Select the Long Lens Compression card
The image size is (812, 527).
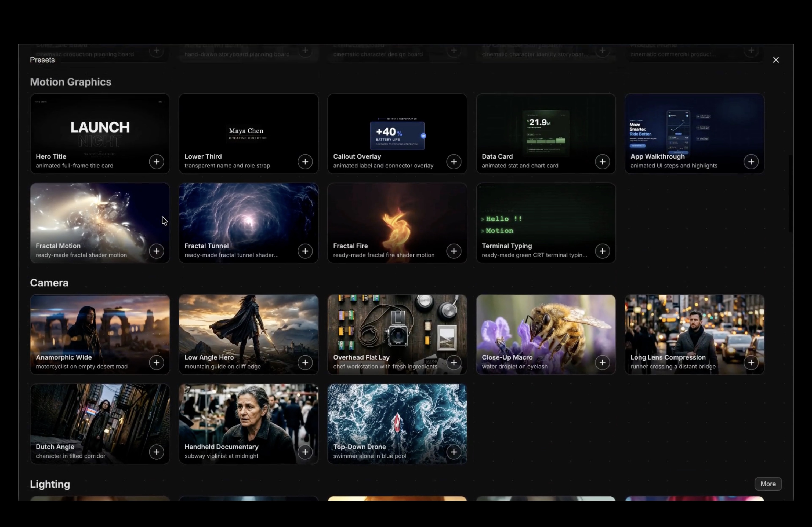pos(694,334)
